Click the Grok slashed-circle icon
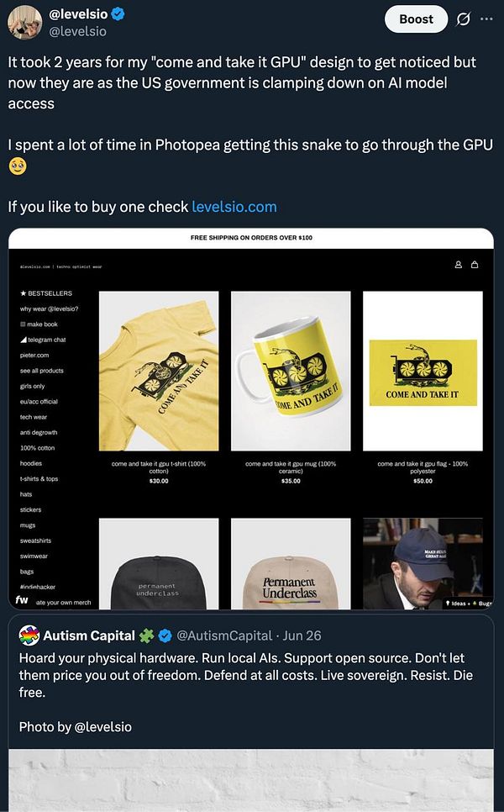The image size is (504, 812). pos(463,19)
